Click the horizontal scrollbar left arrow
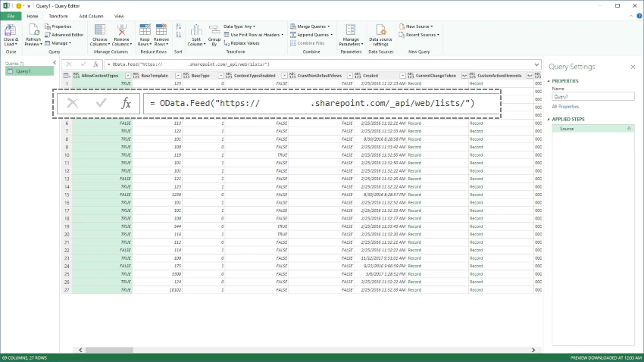 [80, 350]
